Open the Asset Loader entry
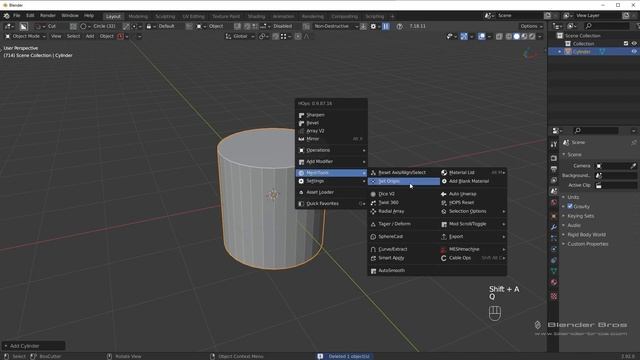 pos(331,192)
